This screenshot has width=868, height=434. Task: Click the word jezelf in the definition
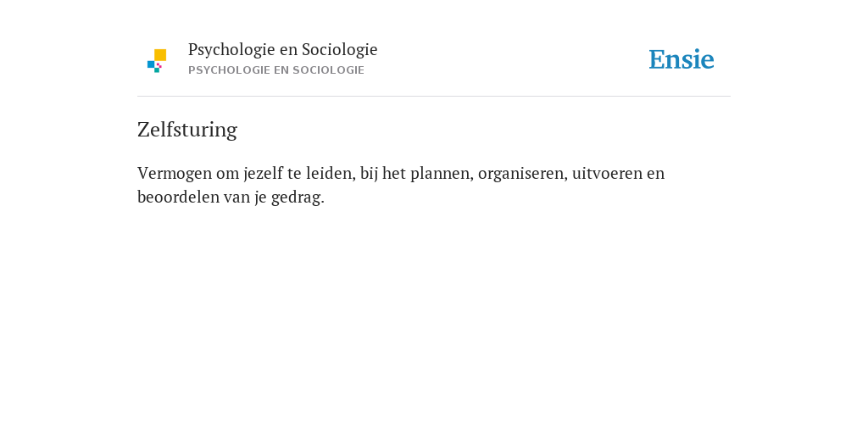264,174
